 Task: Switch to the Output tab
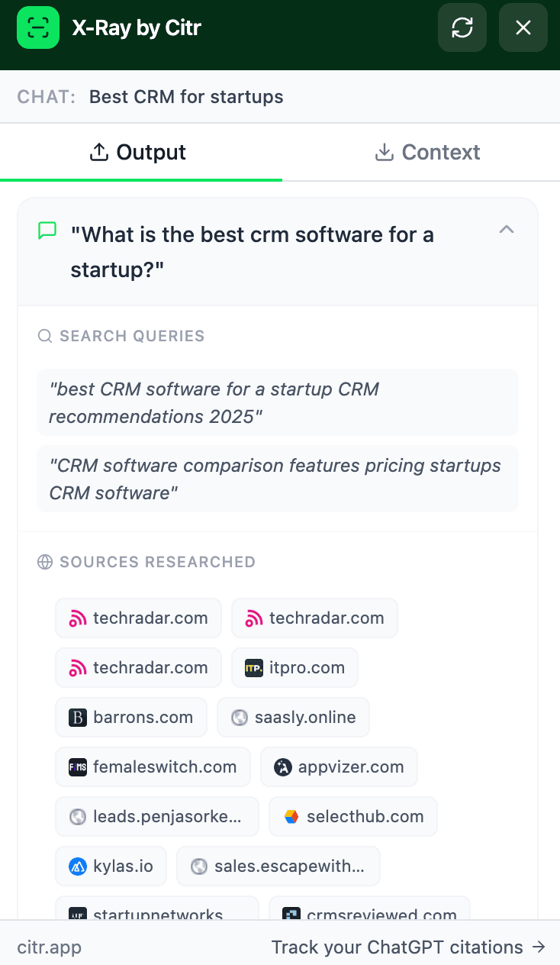coord(140,152)
